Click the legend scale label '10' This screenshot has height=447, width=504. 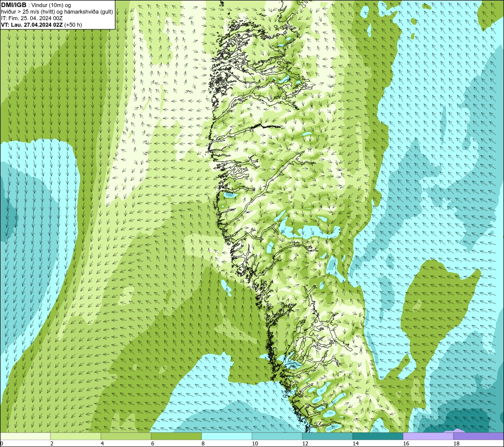pos(255,443)
